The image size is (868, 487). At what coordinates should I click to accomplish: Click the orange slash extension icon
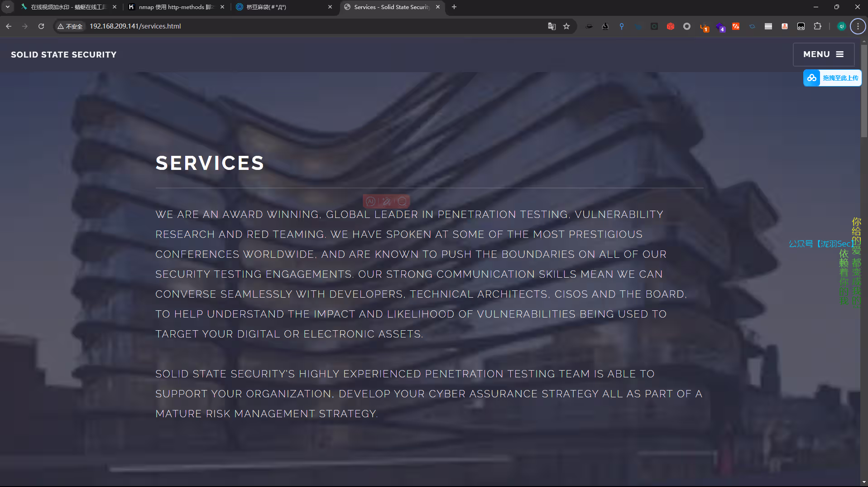[736, 26]
